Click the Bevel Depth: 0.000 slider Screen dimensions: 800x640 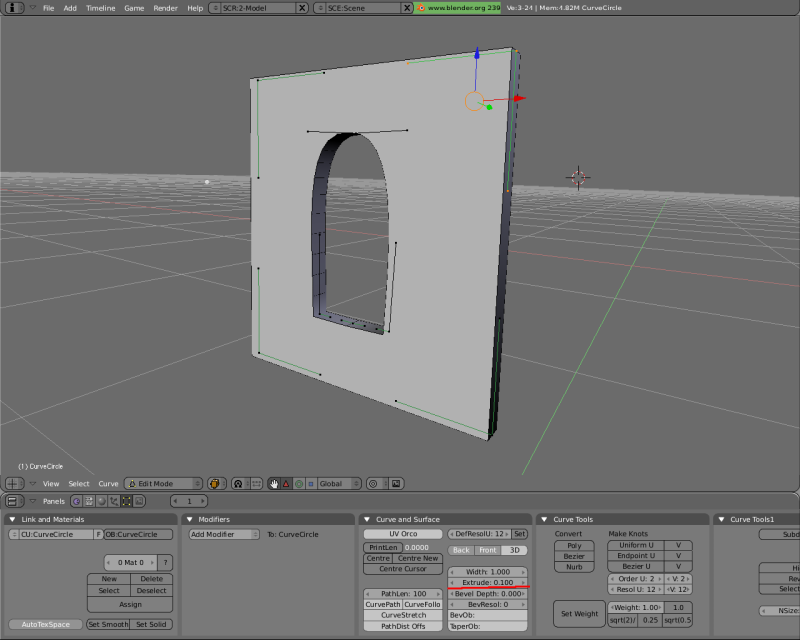pyautogui.click(x=488, y=594)
